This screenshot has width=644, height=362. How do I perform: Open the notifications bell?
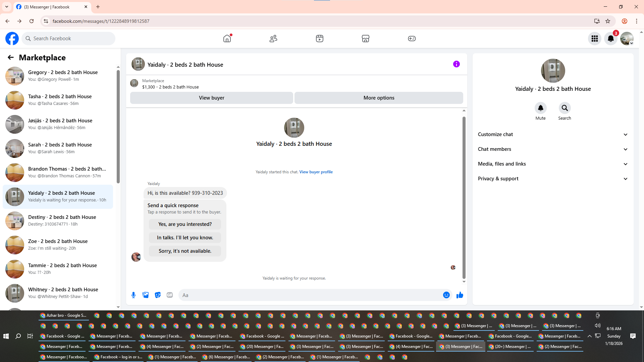point(610,39)
